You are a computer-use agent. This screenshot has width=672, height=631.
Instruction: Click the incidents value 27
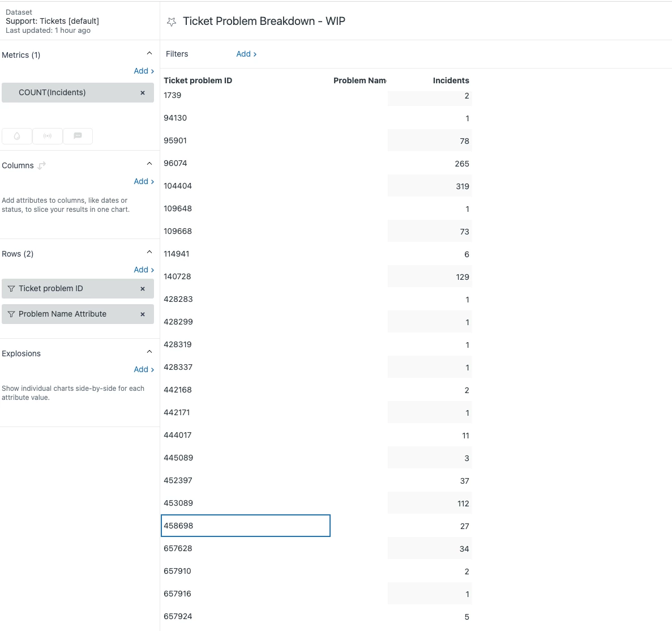click(465, 526)
